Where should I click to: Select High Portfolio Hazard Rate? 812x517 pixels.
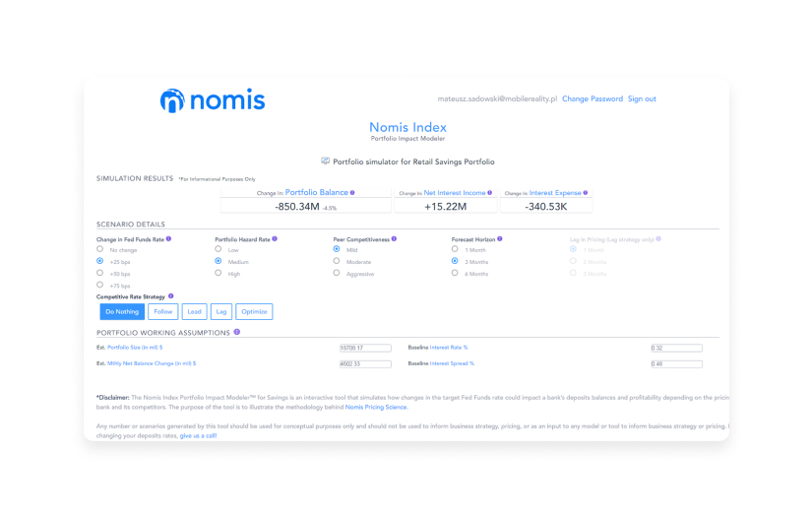coord(219,273)
